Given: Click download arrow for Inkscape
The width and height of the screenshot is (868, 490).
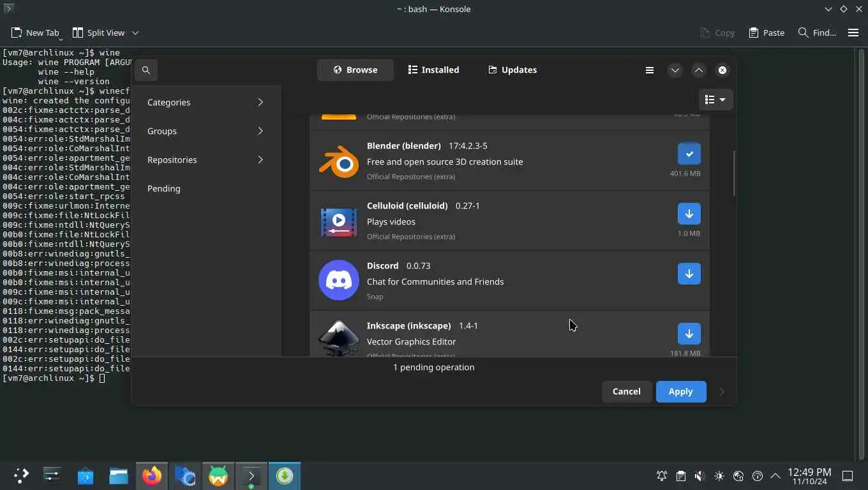Looking at the screenshot, I should [x=689, y=334].
